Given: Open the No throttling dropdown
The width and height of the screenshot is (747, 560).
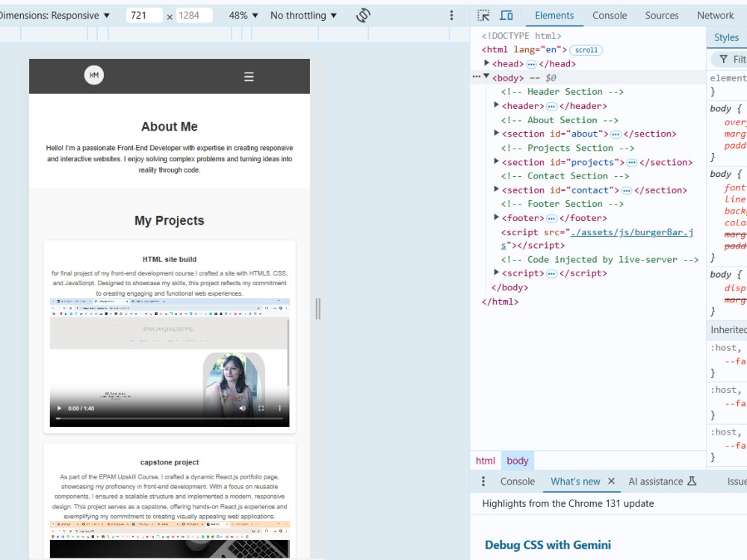Looking at the screenshot, I should point(303,15).
